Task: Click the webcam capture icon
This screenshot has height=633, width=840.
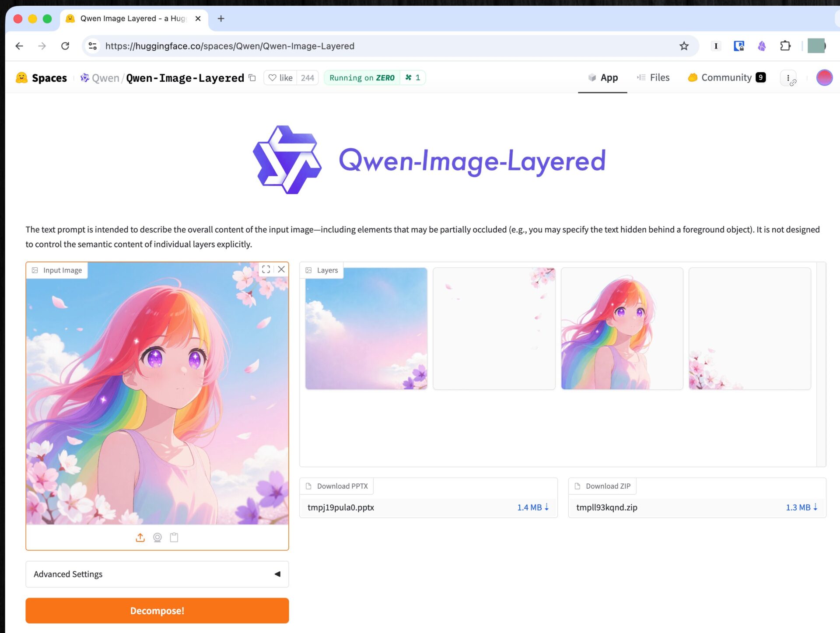Action: coord(157,538)
